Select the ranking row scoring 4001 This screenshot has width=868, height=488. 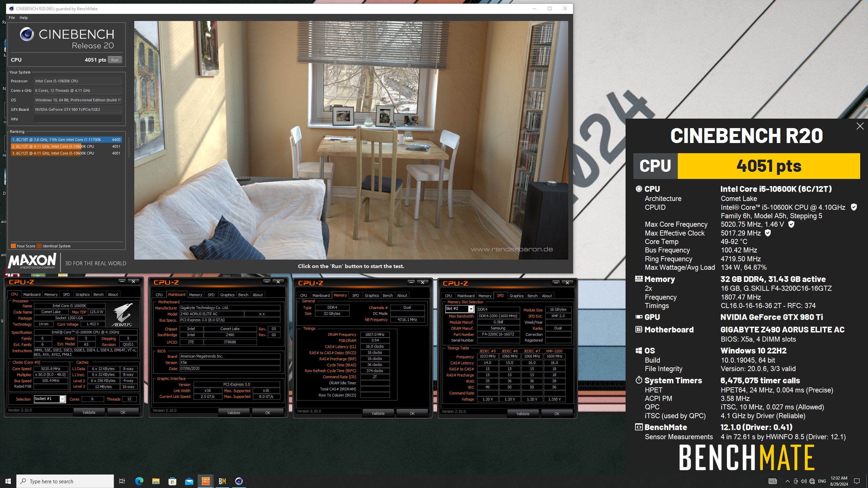(66, 153)
